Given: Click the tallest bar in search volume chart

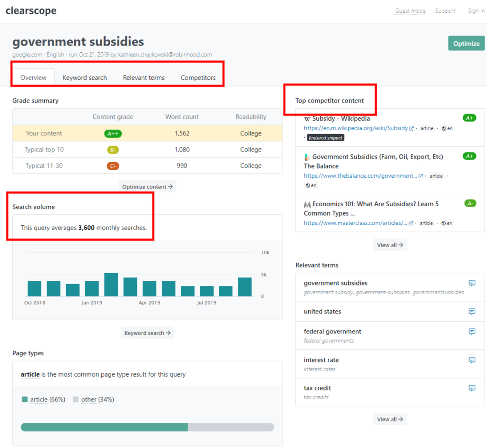Looking at the screenshot, I should [111, 285].
